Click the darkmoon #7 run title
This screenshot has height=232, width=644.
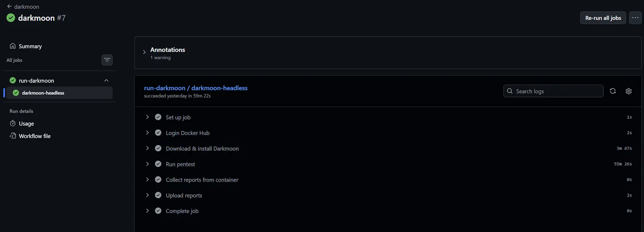click(42, 18)
